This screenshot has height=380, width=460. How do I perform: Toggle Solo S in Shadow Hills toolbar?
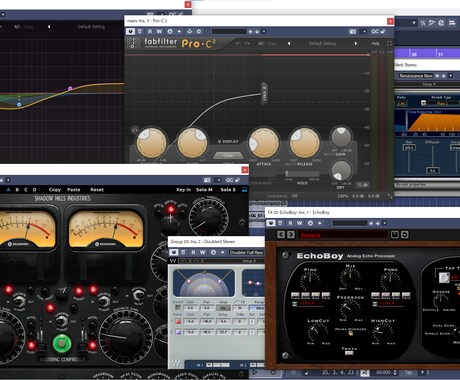(x=228, y=190)
